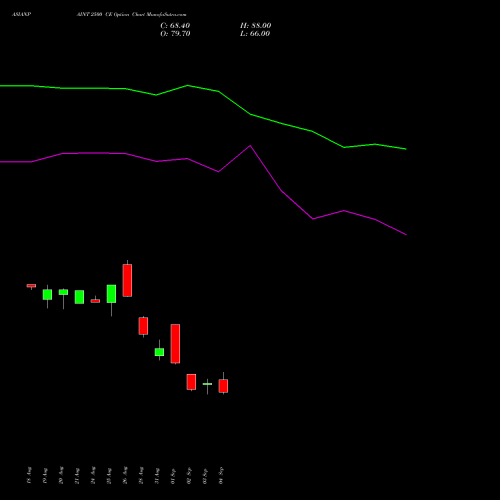Select the 19 Aug date label

[x=45, y=475]
